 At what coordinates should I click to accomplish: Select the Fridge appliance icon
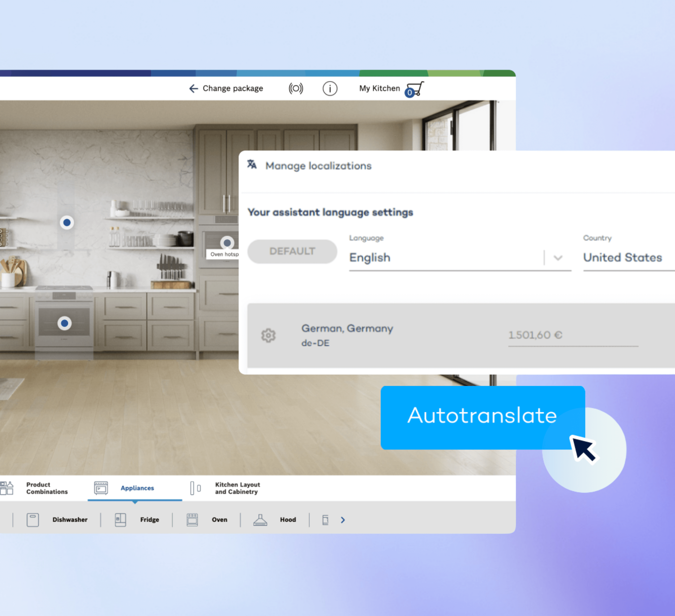point(120,520)
